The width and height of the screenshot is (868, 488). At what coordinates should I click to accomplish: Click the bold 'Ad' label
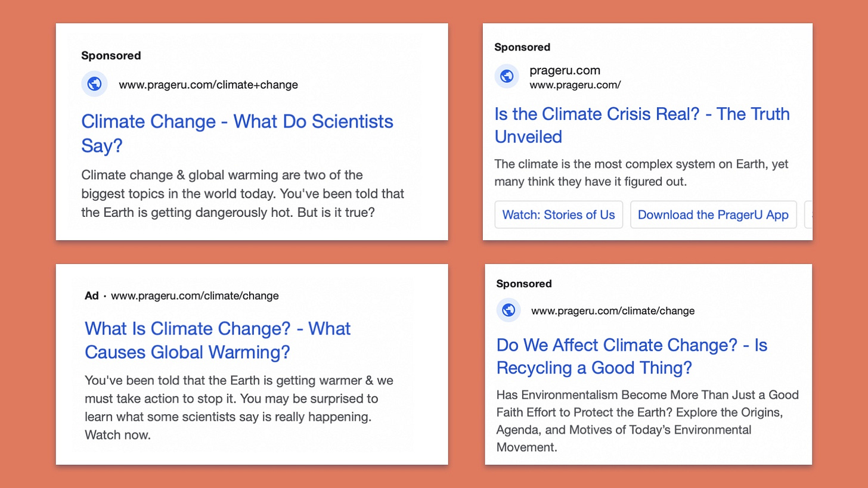click(91, 296)
